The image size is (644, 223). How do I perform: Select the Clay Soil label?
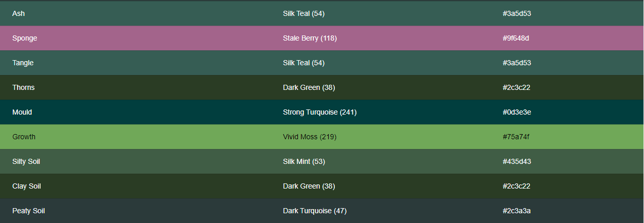(x=27, y=187)
